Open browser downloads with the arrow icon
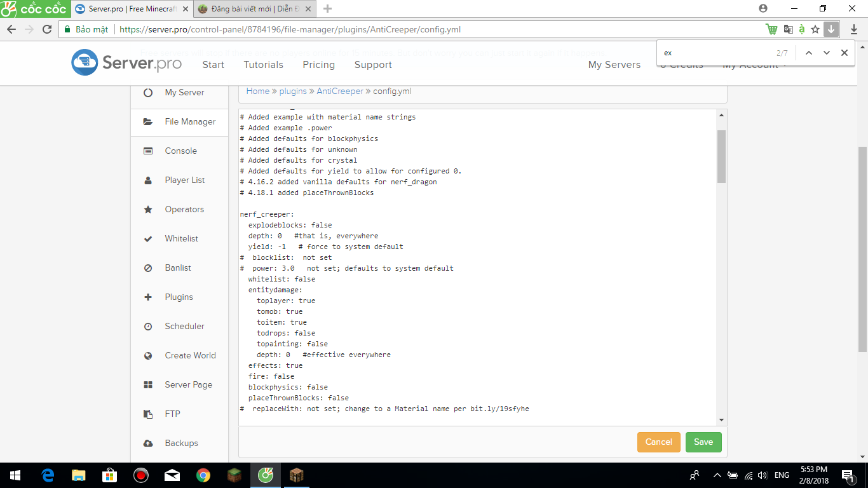Viewport: 868px width, 488px height. [854, 29]
